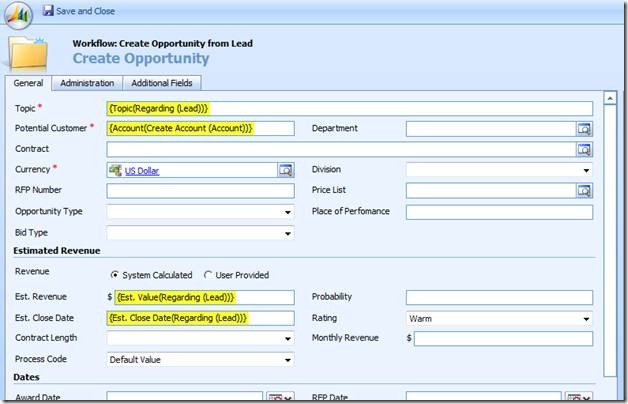The width and height of the screenshot is (628, 404).
Task: Open the US Dollar currency link
Action: click(x=141, y=171)
